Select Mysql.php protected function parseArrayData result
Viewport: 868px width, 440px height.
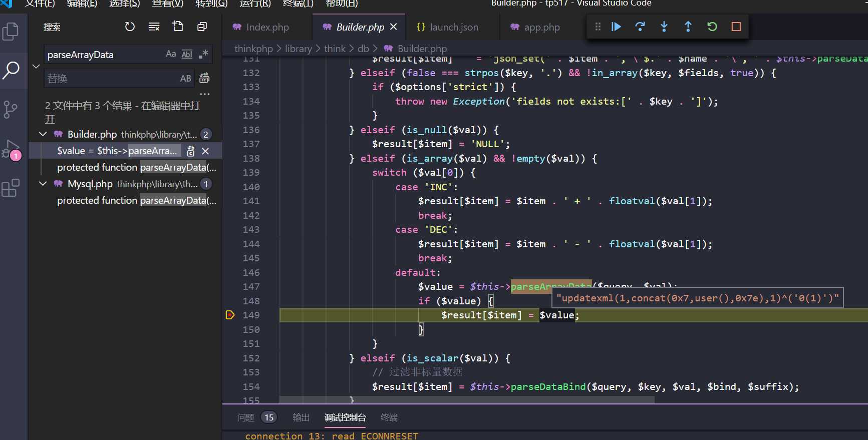point(137,200)
